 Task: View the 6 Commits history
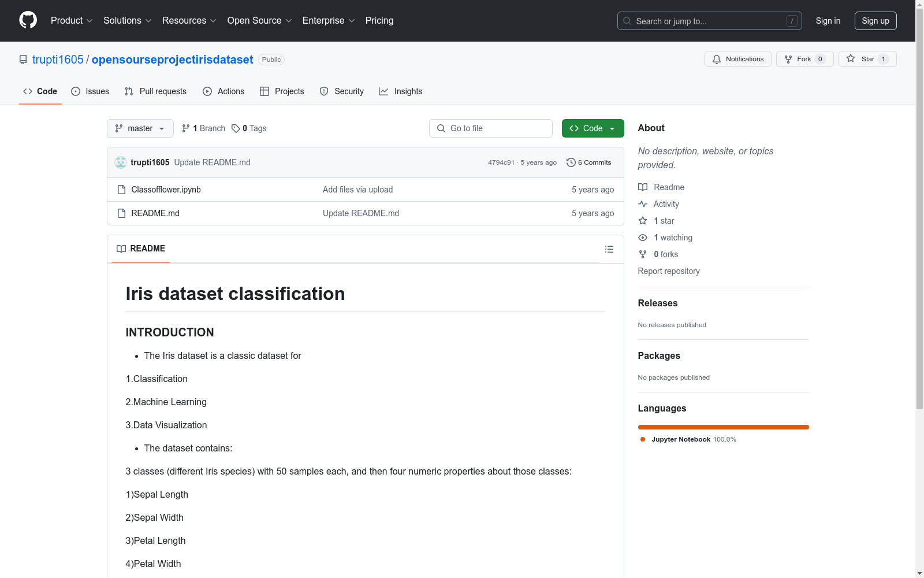click(x=589, y=162)
